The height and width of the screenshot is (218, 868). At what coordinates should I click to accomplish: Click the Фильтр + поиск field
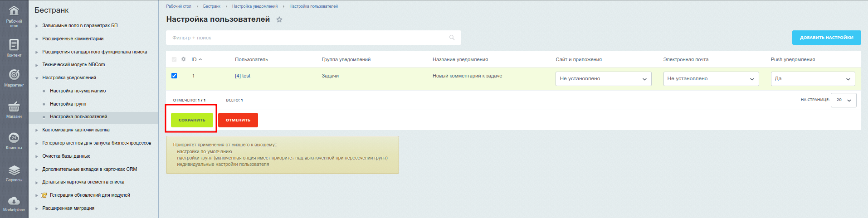(308, 38)
